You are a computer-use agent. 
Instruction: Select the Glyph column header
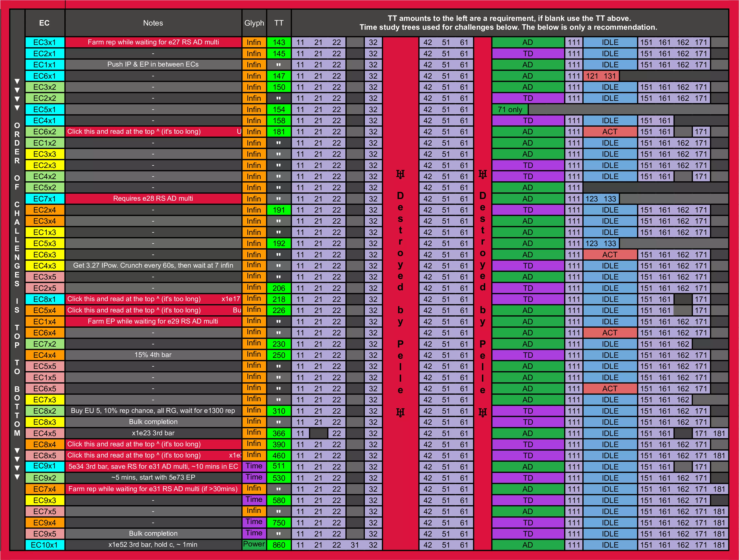click(254, 23)
